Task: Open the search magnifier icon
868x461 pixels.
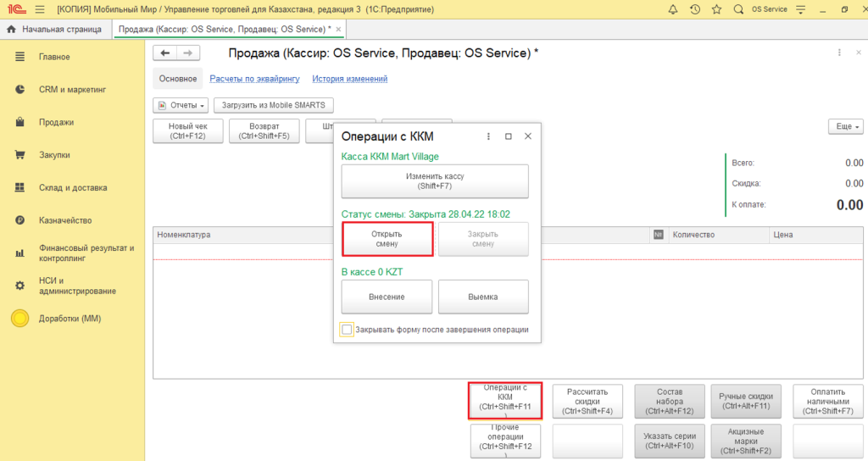Action: [738, 9]
